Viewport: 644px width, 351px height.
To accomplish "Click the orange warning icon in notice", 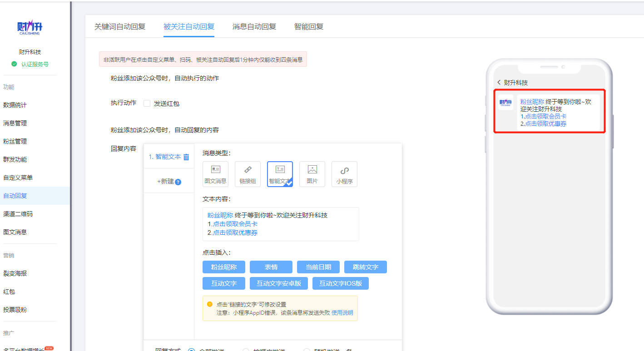I will (209, 304).
